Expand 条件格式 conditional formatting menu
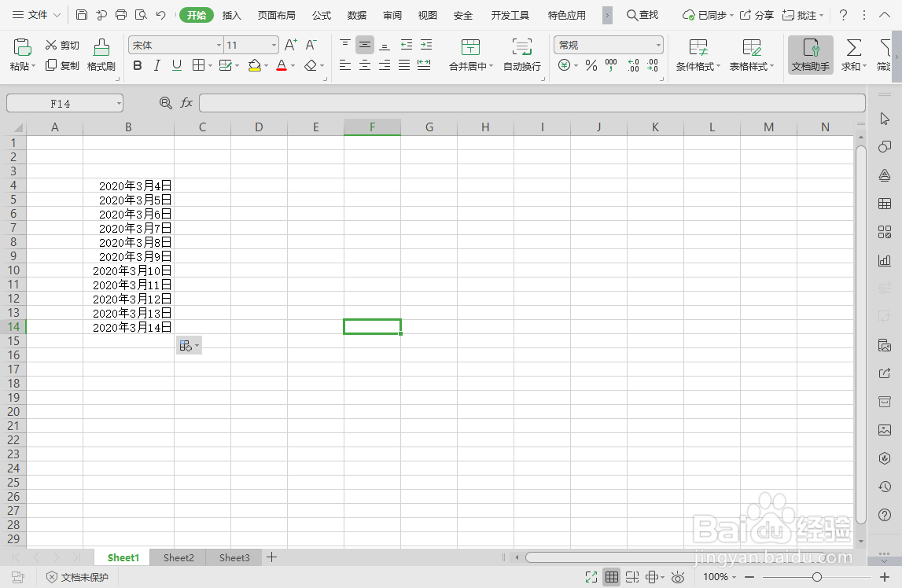 [718, 66]
